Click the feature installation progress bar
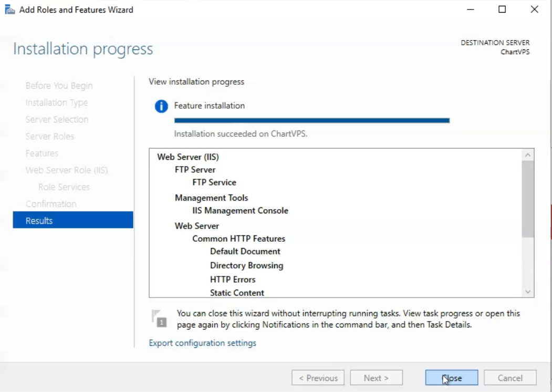The height and width of the screenshot is (392, 552). [311, 120]
